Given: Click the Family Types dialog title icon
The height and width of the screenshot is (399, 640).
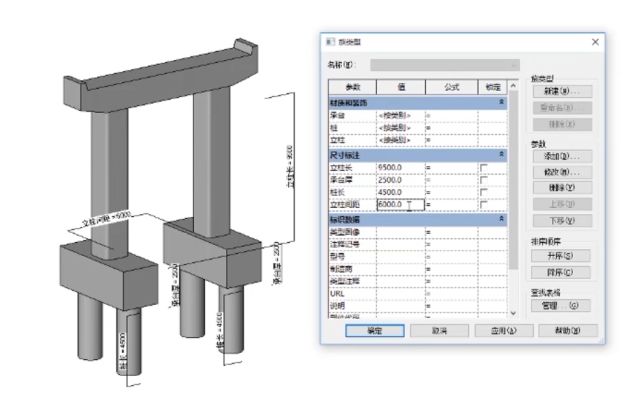Looking at the screenshot, I should tap(330, 42).
